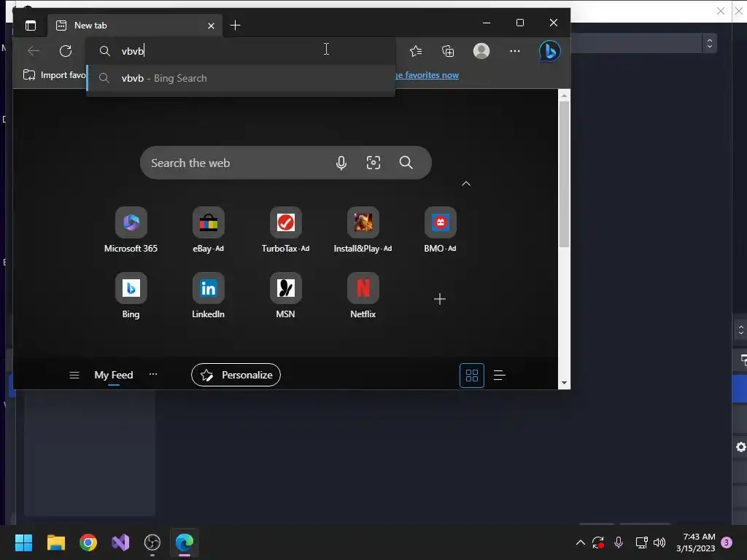Select the vbvb - Bing Search suggestion
This screenshot has height=560, width=747.
click(241, 78)
